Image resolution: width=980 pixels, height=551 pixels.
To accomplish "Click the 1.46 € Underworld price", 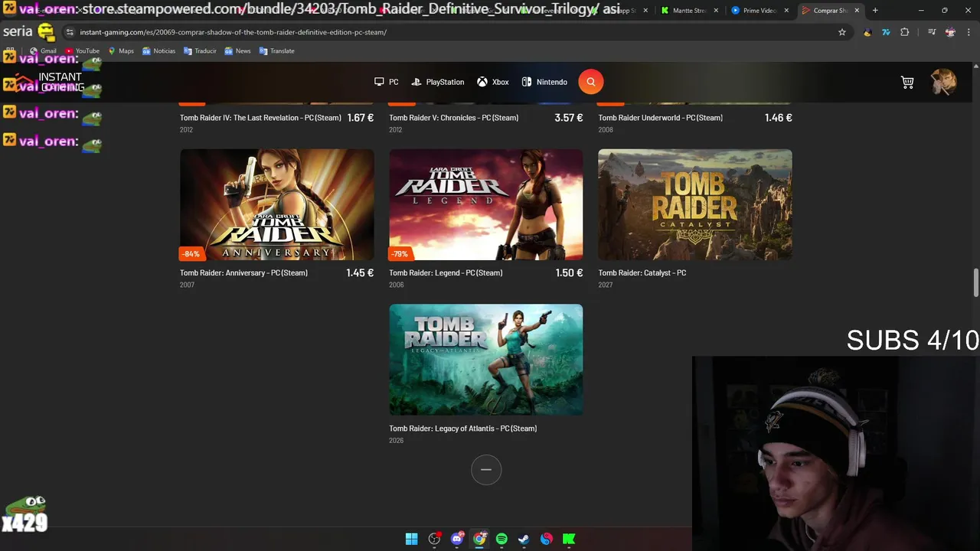I will point(778,118).
